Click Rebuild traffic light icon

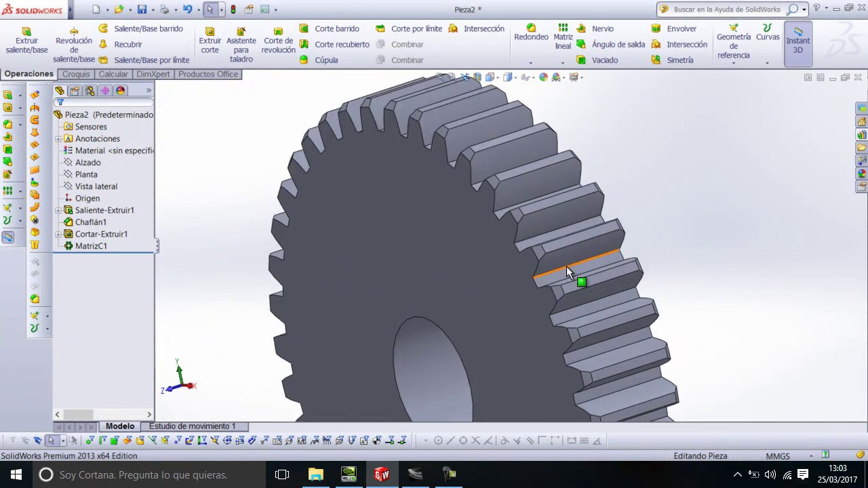click(x=234, y=9)
